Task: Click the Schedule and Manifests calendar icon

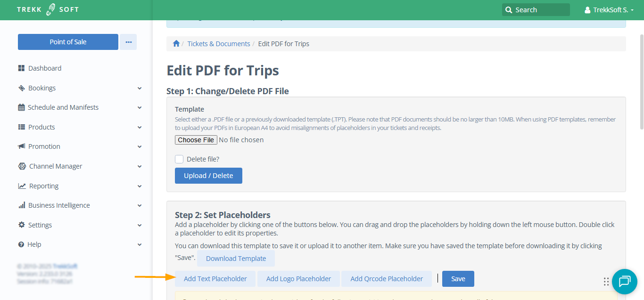Action: click(21, 107)
